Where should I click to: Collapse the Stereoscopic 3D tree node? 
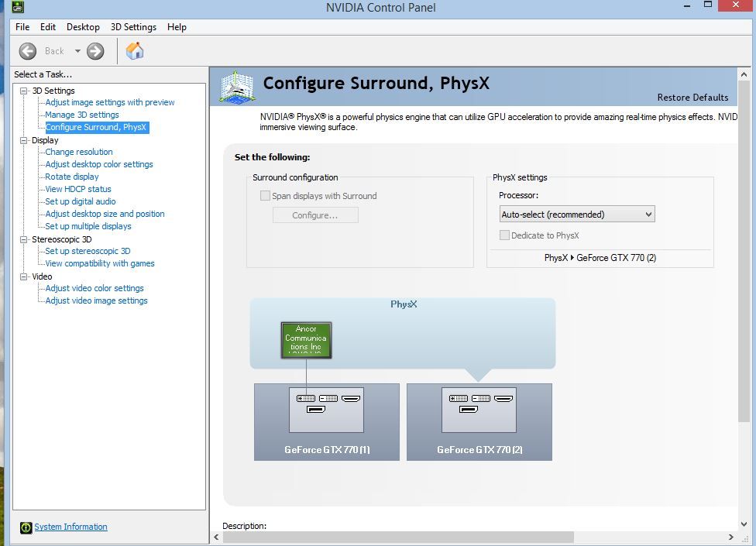(x=24, y=239)
